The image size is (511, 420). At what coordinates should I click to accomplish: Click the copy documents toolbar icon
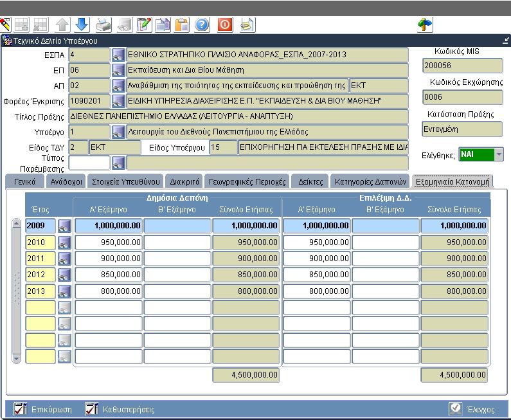tap(163, 25)
